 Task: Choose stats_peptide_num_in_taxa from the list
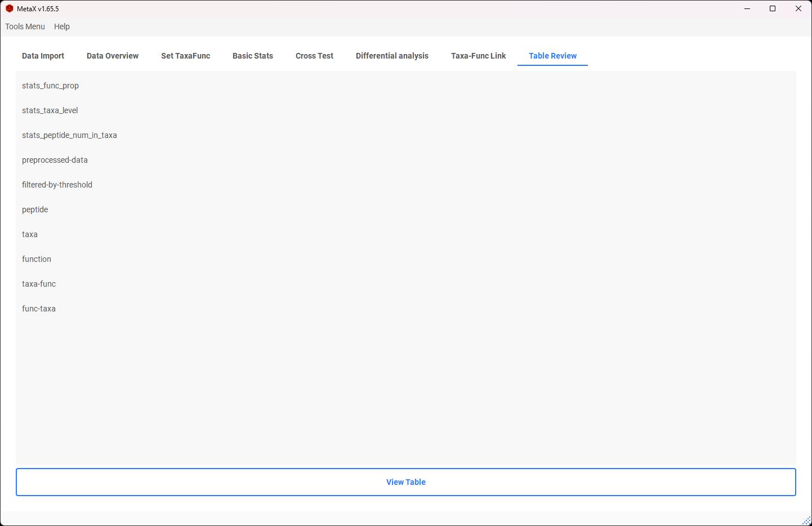(x=405, y=135)
